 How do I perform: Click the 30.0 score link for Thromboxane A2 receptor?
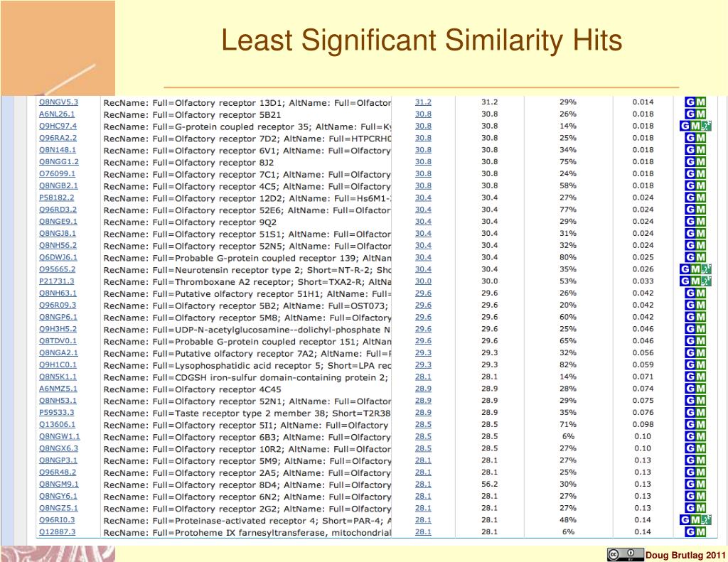(x=423, y=281)
